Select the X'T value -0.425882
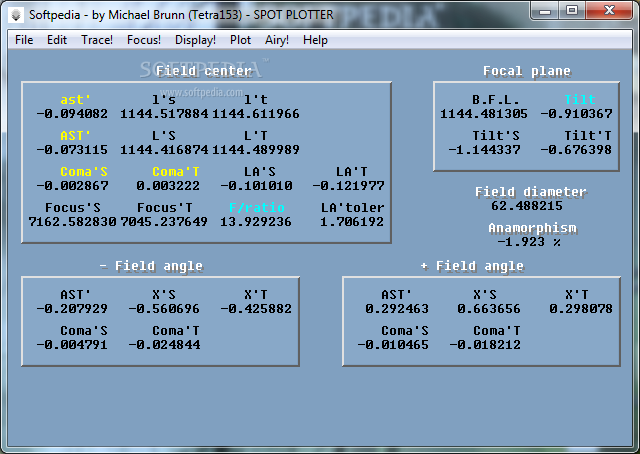The width and height of the screenshot is (640, 454). 256,309
